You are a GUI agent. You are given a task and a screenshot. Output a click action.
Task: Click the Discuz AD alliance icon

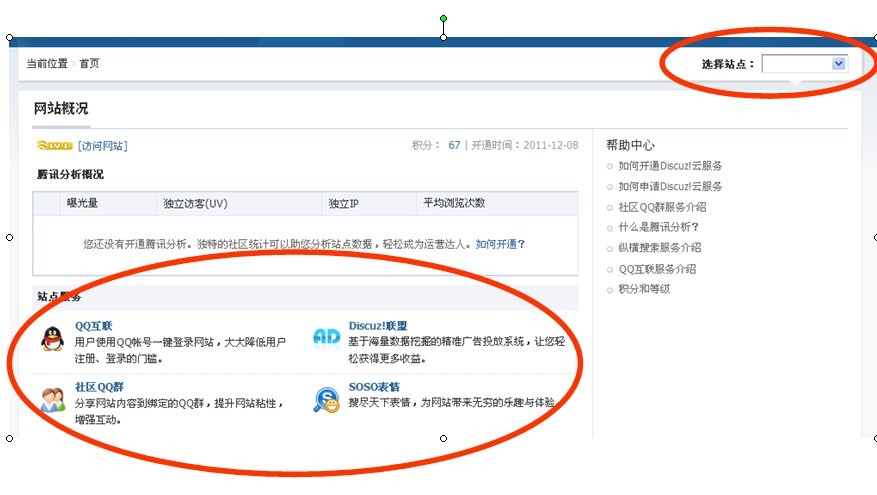pyautogui.click(x=327, y=337)
